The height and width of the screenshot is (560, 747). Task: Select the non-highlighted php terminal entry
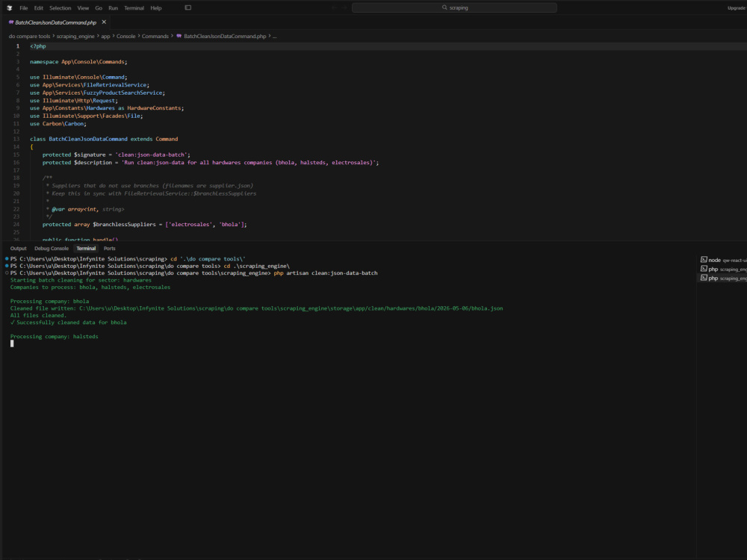pyautogui.click(x=723, y=269)
